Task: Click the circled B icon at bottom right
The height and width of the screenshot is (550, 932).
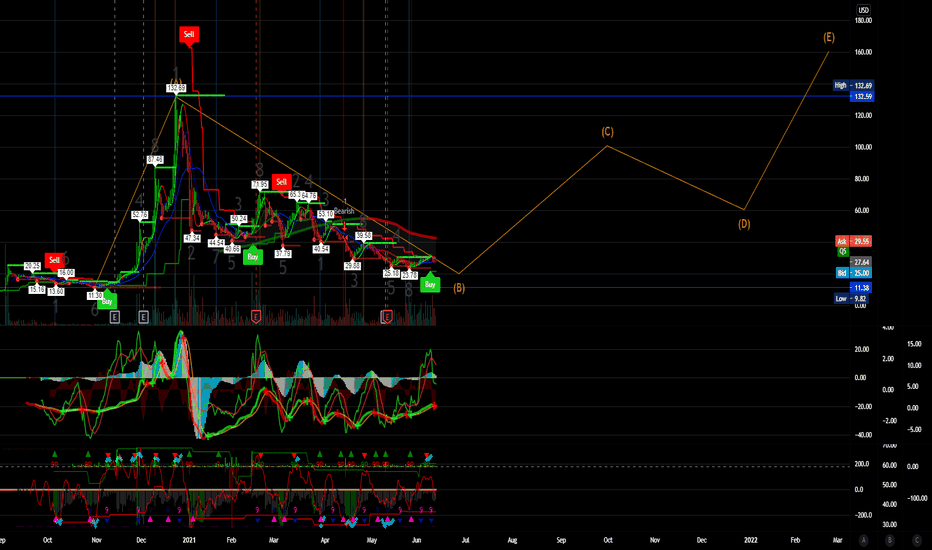Action: [890, 540]
